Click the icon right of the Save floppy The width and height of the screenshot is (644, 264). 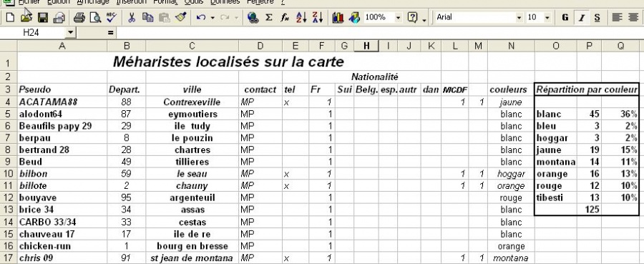[59, 18]
